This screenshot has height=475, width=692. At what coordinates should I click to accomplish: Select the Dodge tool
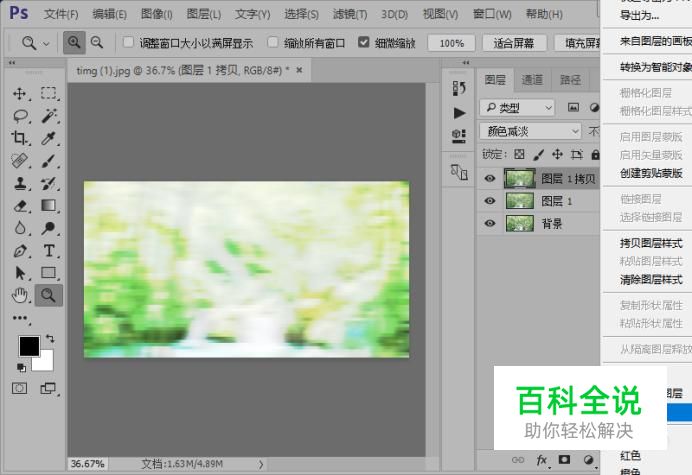[49, 228]
